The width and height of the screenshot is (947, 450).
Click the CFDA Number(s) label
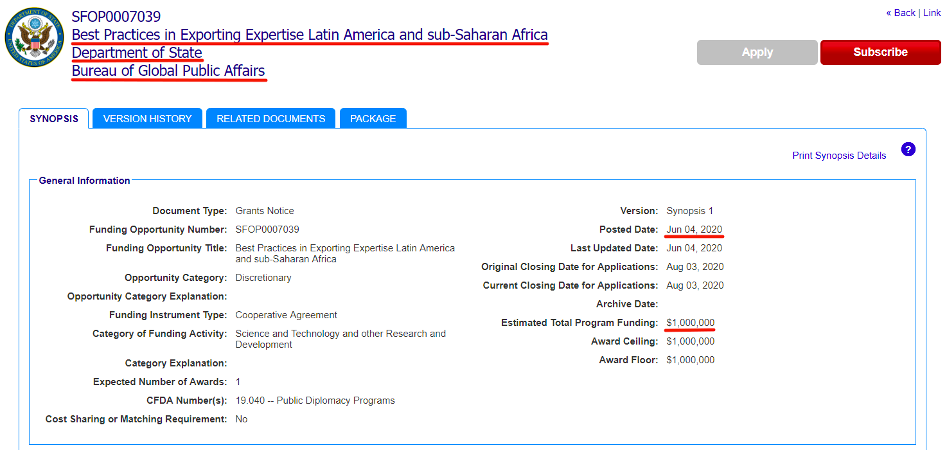tap(185, 400)
